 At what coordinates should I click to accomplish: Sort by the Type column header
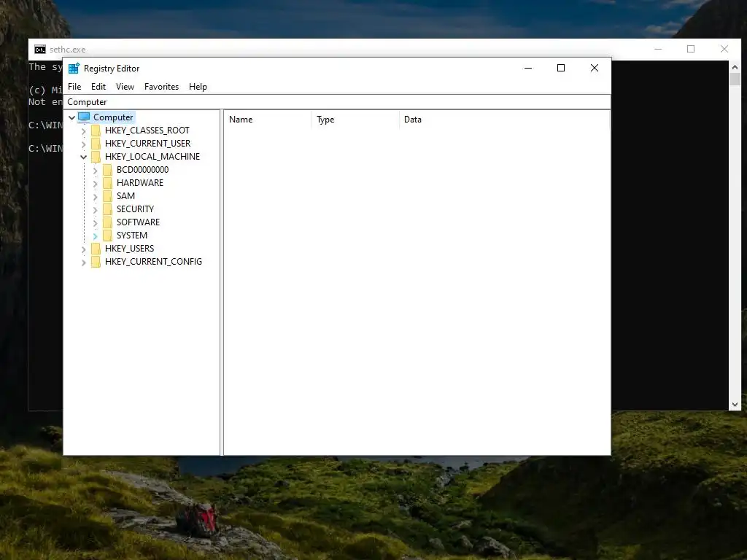click(356, 120)
